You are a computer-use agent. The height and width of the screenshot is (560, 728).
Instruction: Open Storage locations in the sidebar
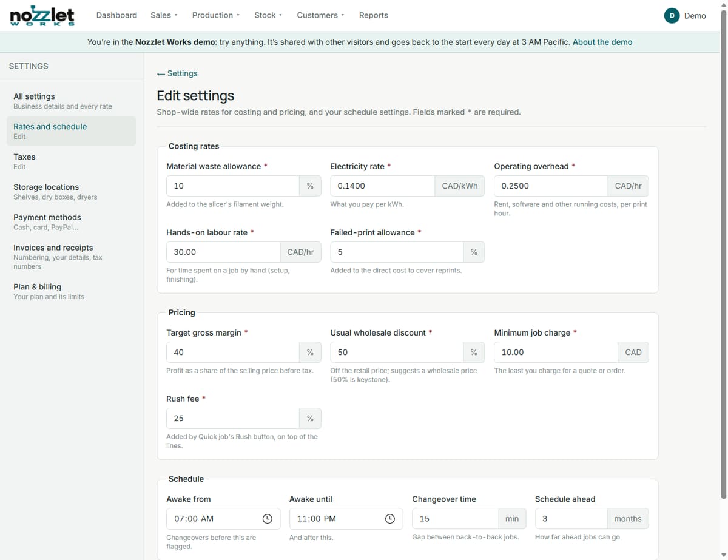tap(72, 192)
